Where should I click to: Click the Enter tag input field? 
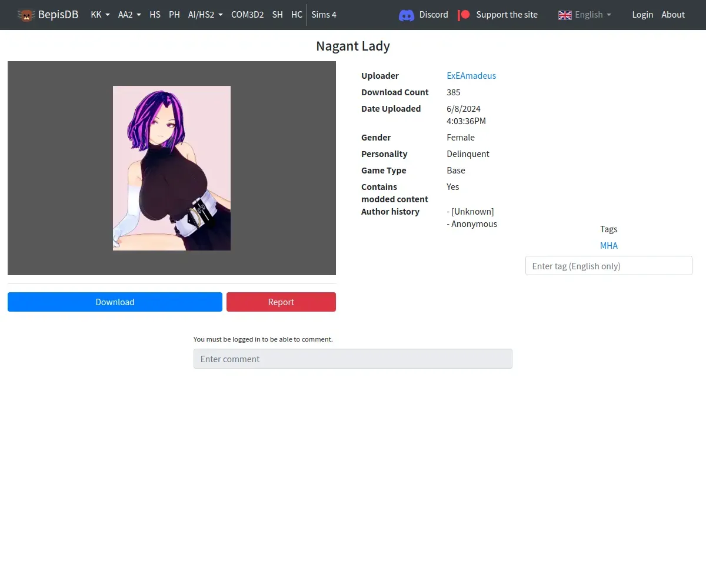tap(609, 266)
